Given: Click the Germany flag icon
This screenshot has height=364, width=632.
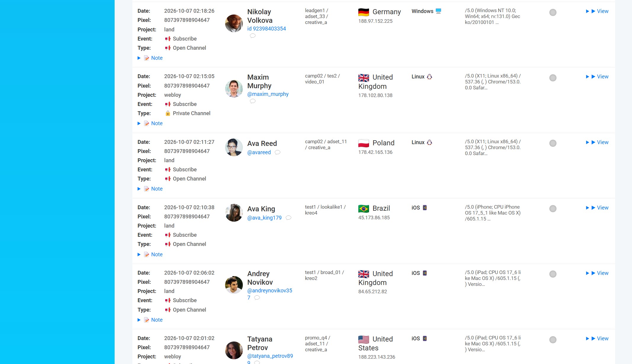Looking at the screenshot, I should pos(364,12).
